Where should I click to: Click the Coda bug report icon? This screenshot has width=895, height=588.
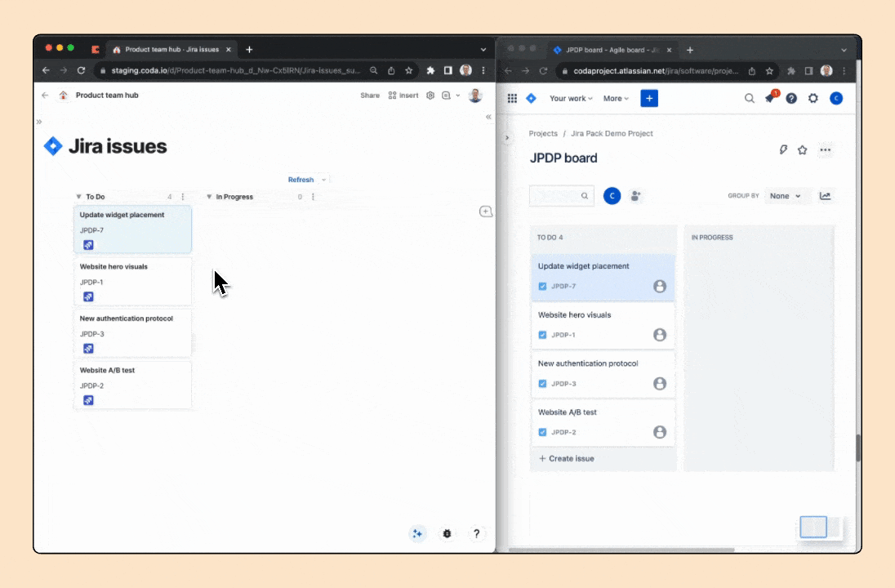[447, 534]
